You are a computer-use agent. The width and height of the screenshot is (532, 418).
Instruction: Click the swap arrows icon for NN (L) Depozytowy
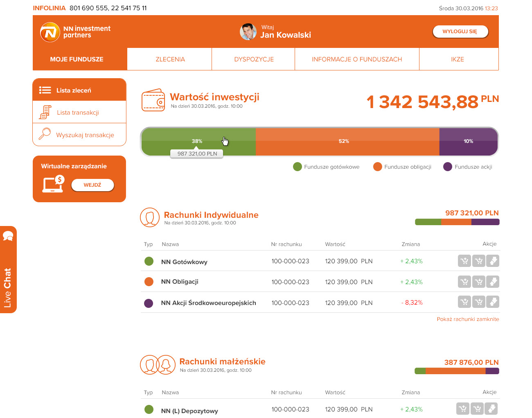tap(491, 409)
